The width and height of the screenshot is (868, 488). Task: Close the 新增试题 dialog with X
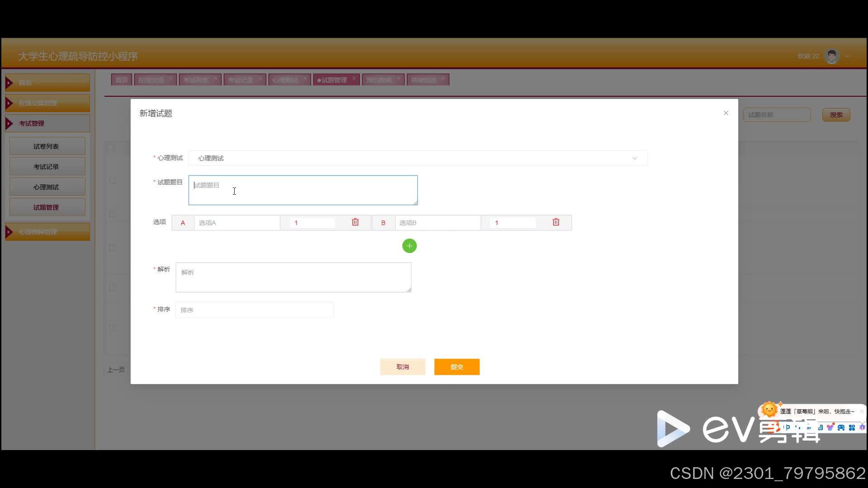(726, 113)
